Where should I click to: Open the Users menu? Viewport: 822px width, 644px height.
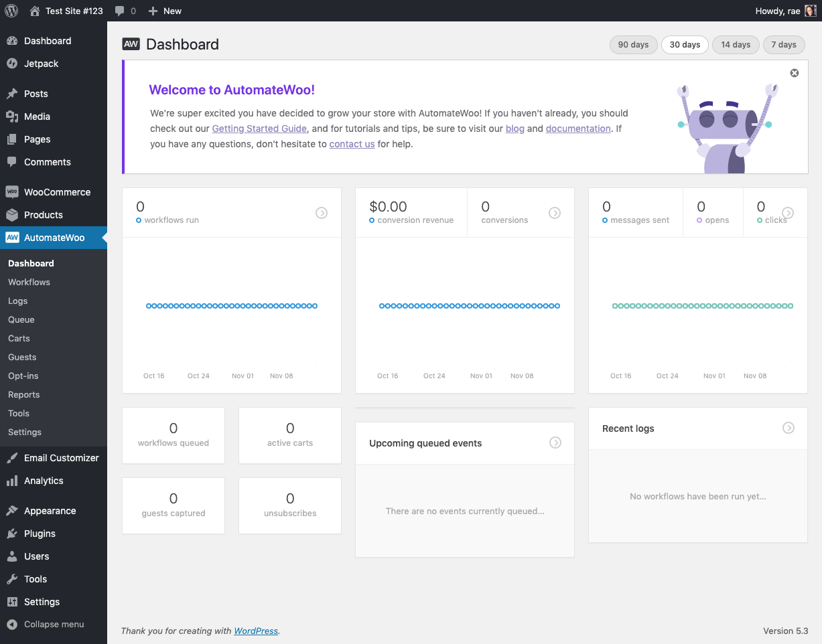point(54,556)
